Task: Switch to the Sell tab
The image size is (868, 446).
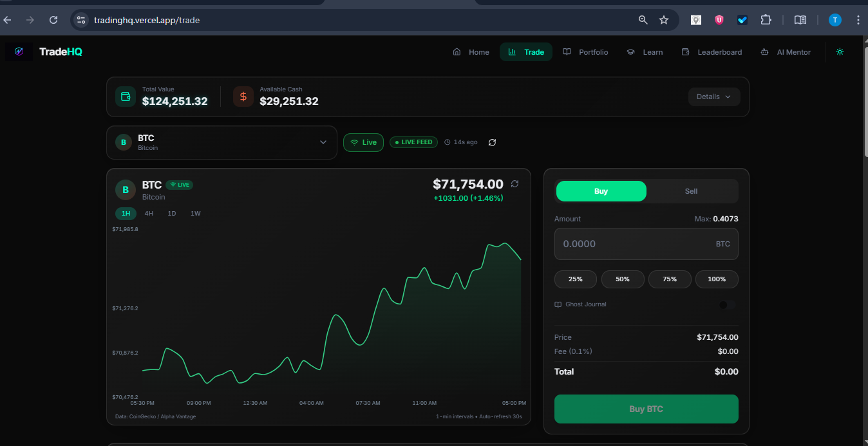Action: [x=691, y=190]
